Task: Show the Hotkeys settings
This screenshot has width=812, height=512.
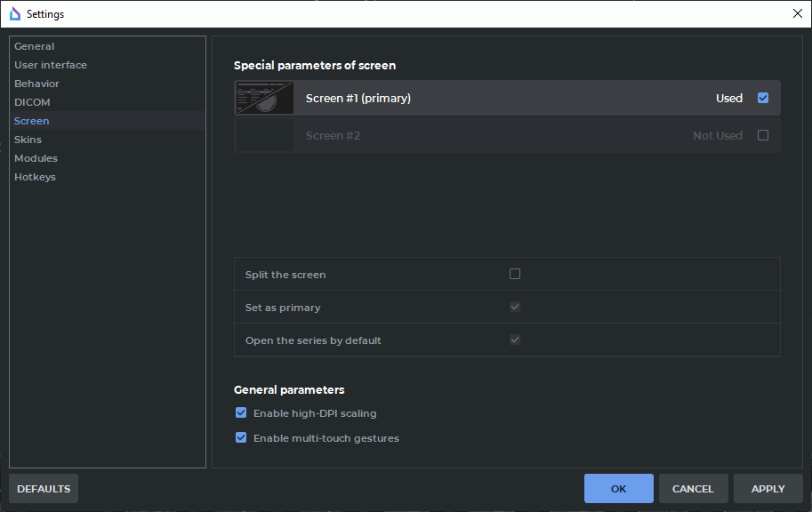Action: click(x=35, y=177)
